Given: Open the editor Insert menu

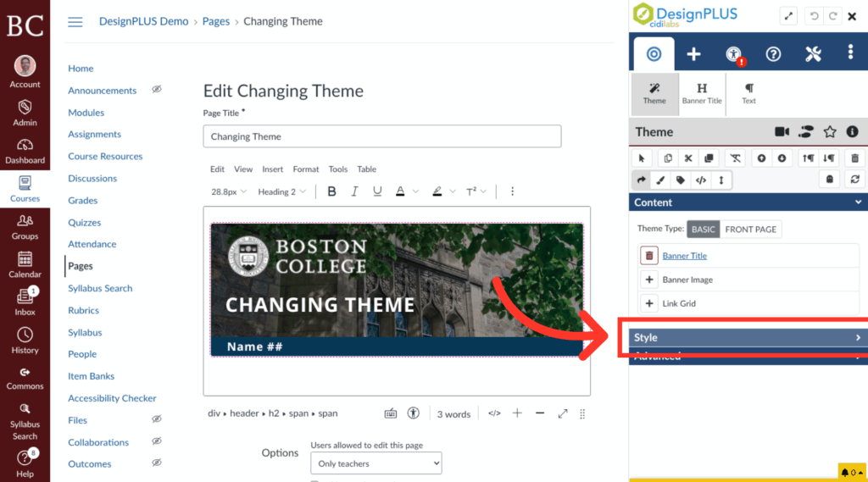Looking at the screenshot, I should click(272, 169).
